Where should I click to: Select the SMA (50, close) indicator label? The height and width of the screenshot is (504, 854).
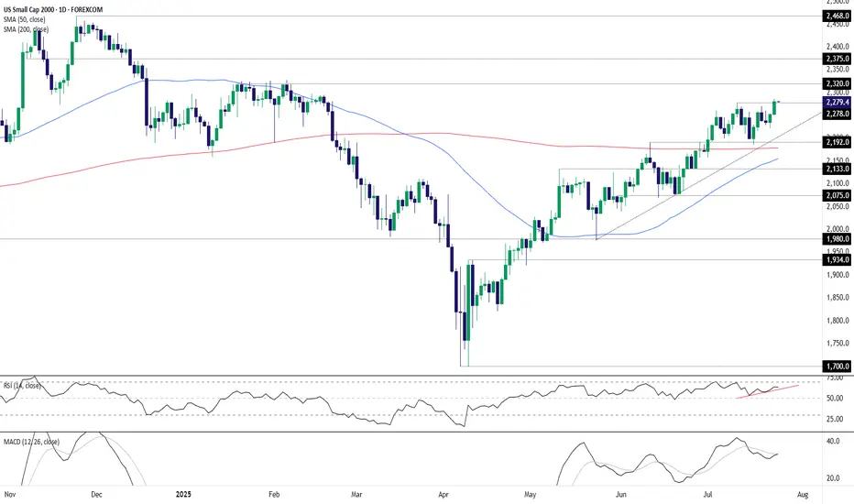(x=25, y=19)
